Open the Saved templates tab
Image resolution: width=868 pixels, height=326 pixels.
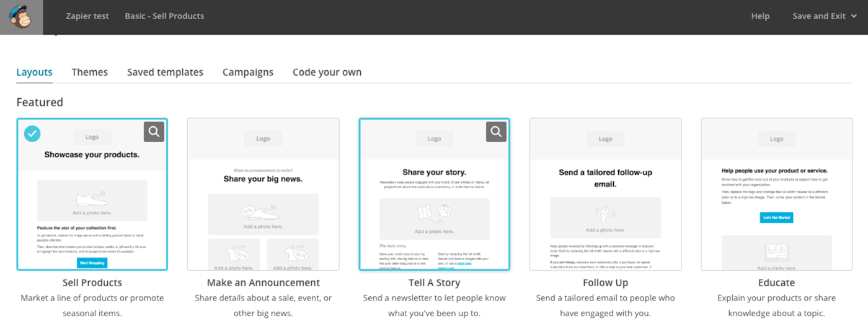165,72
